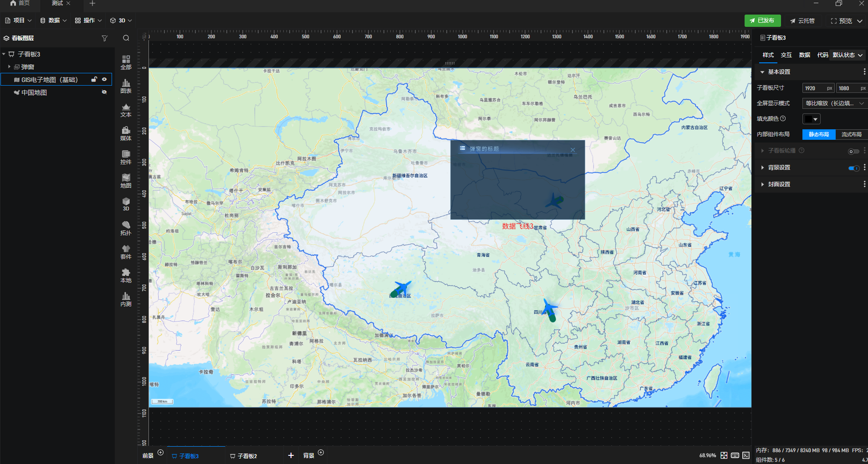This screenshot has height=464, width=868.
Task: Open the 3D components category
Action: click(x=126, y=204)
